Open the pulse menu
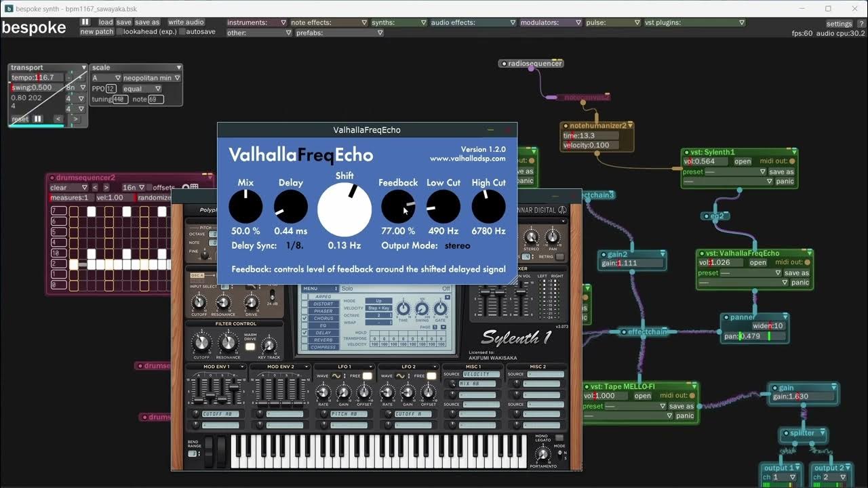This screenshot has height=488, width=868. click(613, 22)
